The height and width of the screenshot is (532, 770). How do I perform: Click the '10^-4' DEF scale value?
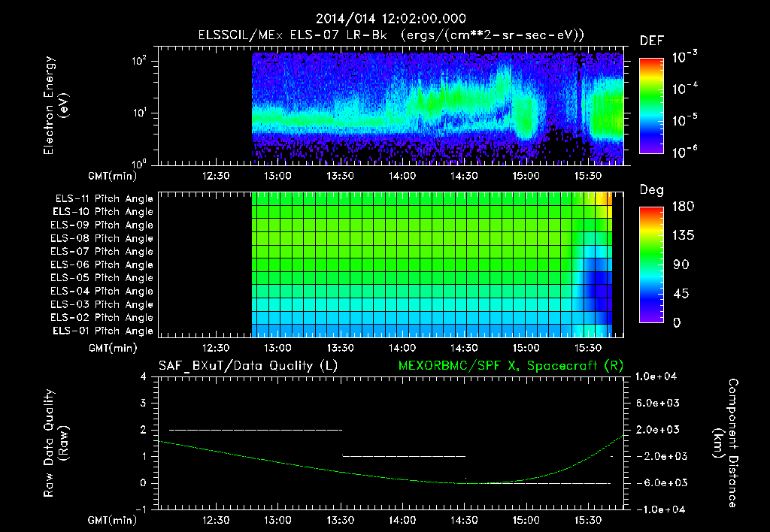pos(684,88)
